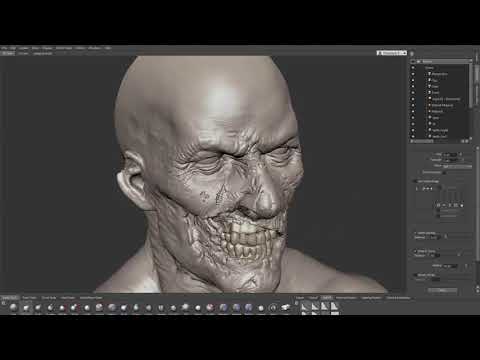Image resolution: width=480 pixels, height=360 pixels.
Task: Click the Buildup value field
Action: click(x=450, y=266)
